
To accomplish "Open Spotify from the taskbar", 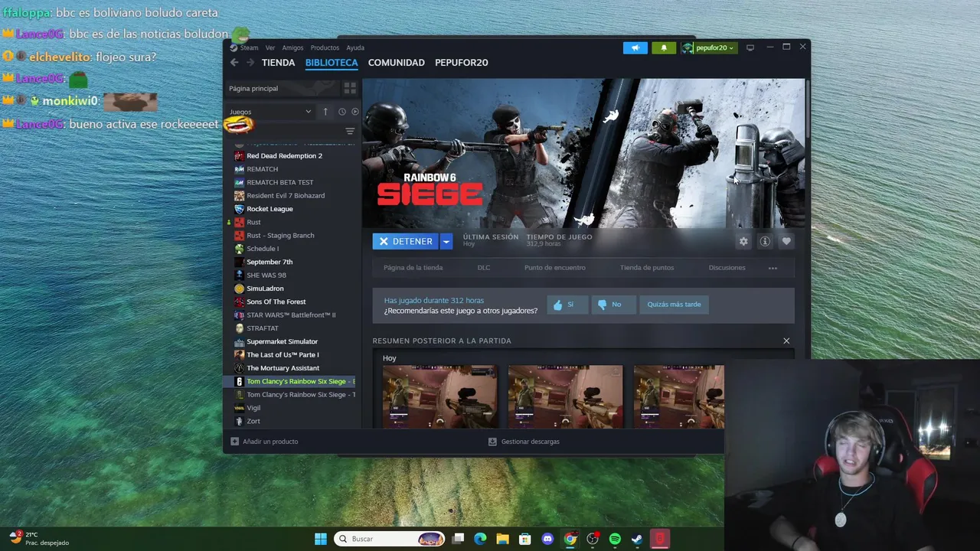I will [615, 539].
